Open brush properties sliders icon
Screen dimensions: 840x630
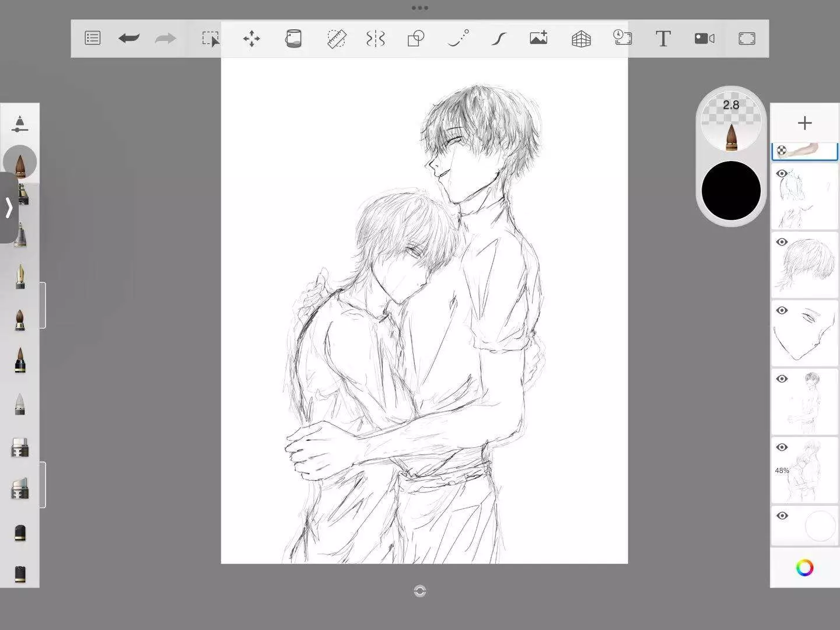click(x=20, y=123)
